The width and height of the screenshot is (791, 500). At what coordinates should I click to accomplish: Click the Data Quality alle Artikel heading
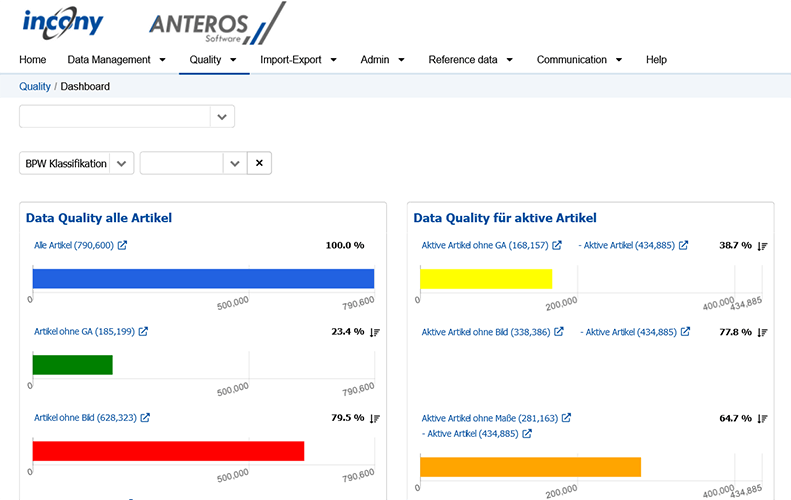click(x=99, y=218)
